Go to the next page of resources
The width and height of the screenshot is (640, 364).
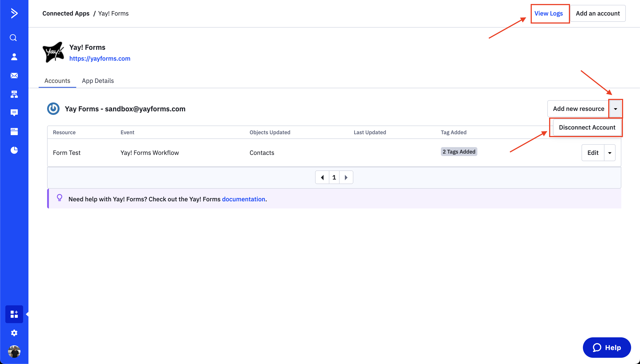coord(346,177)
